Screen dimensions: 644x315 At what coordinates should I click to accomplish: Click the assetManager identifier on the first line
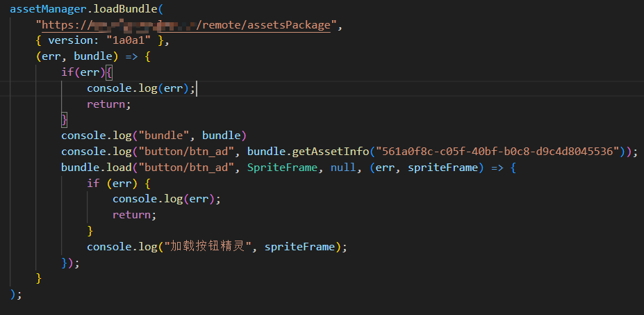(42, 9)
